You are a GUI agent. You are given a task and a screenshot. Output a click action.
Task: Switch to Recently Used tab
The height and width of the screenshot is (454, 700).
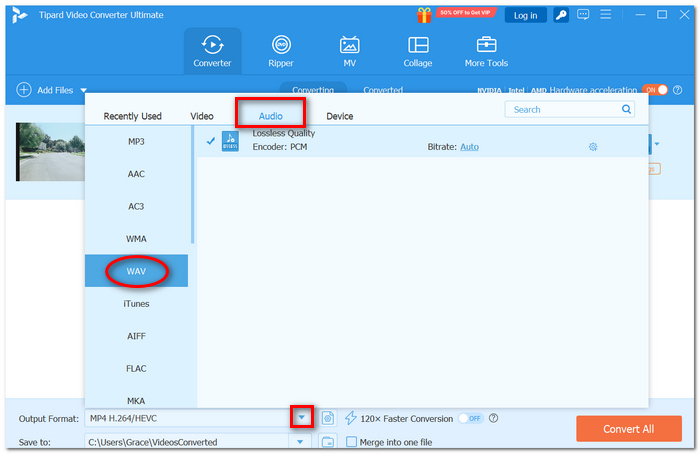coord(133,116)
